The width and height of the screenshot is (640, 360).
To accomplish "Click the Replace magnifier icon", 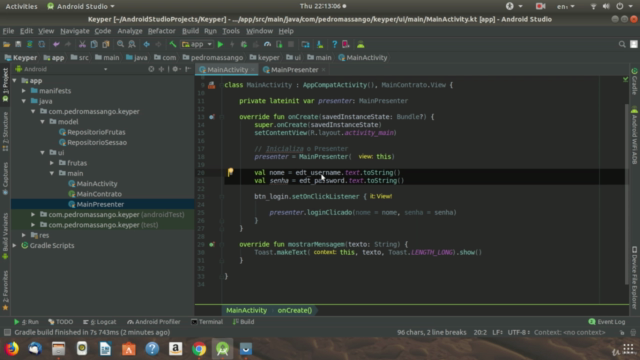I will click(x=132, y=44).
